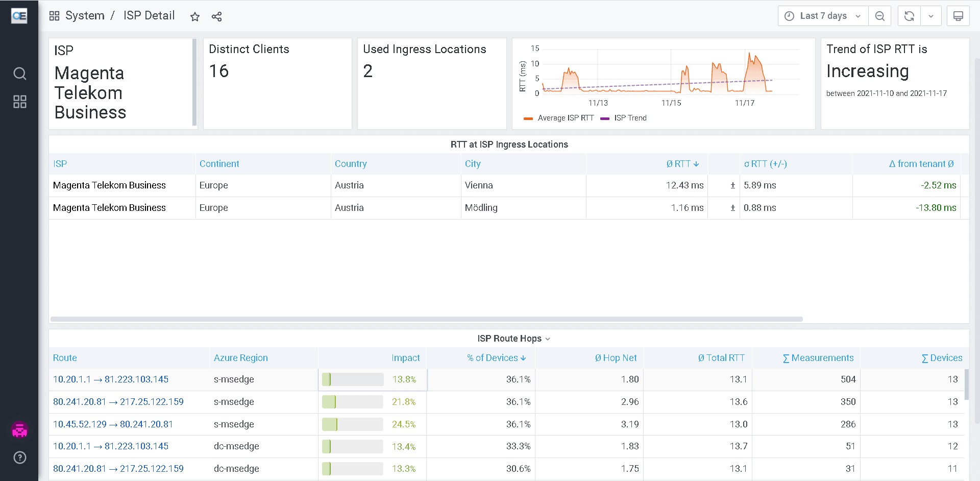
Task: Refresh the dashboard
Action: point(909,16)
